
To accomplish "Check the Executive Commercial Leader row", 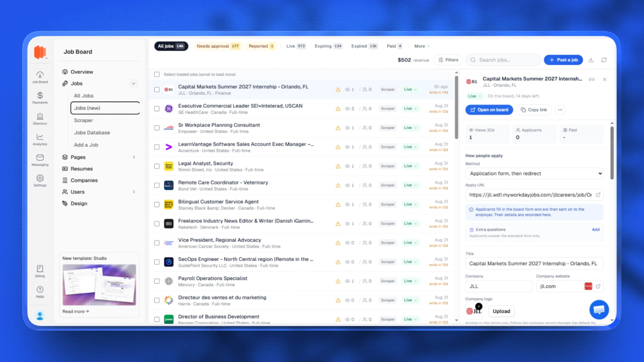I will 157,109.
